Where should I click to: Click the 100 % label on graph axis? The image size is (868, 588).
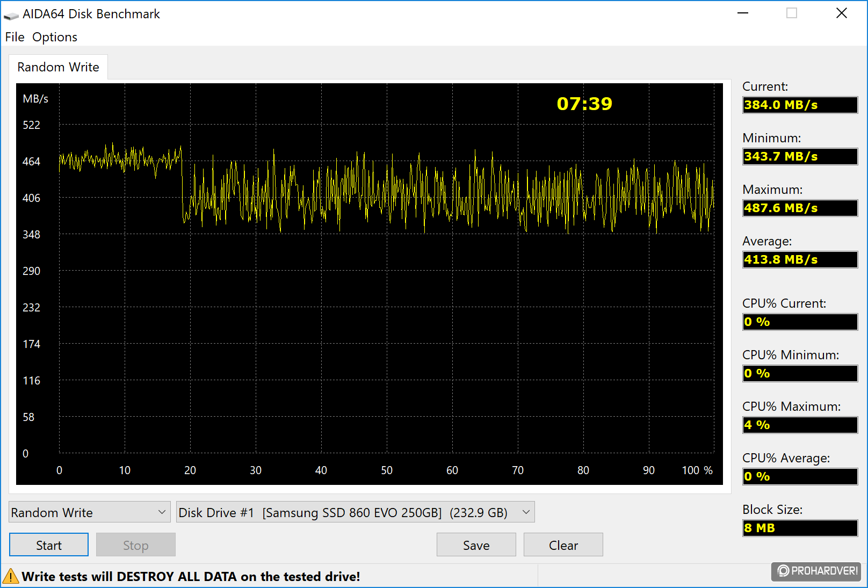click(x=697, y=470)
